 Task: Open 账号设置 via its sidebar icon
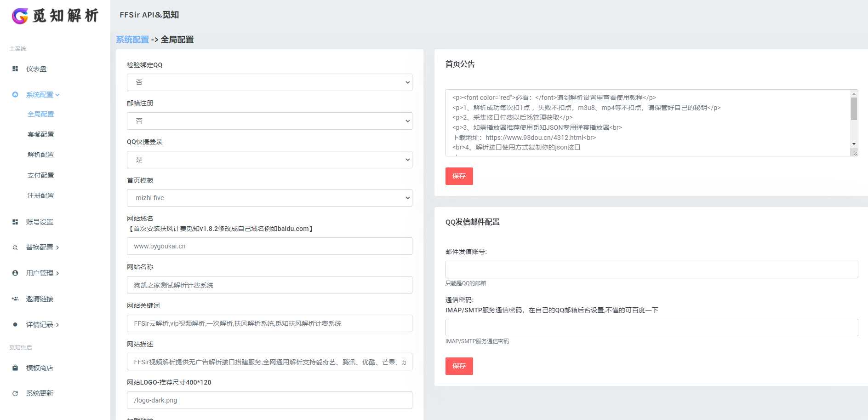tap(15, 221)
